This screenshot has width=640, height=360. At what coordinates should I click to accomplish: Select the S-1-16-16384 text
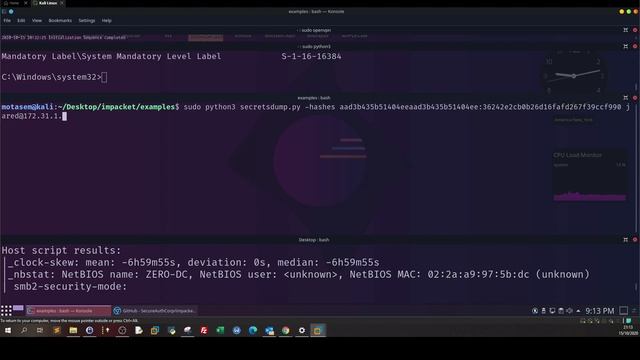click(311, 56)
